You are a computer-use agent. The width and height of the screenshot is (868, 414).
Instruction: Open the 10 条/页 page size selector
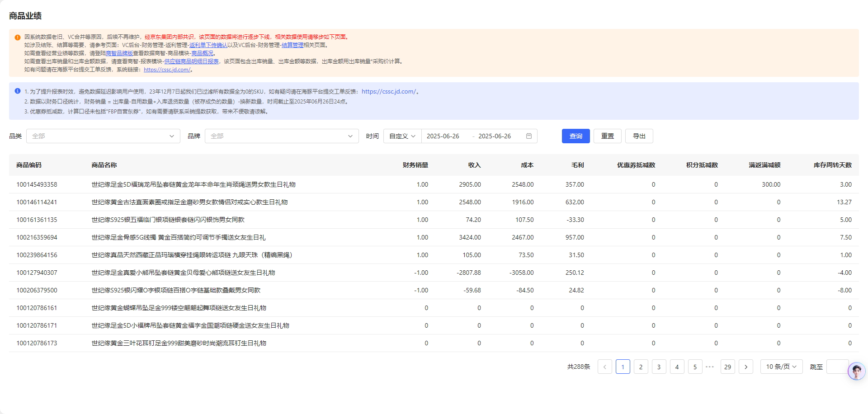(781, 367)
